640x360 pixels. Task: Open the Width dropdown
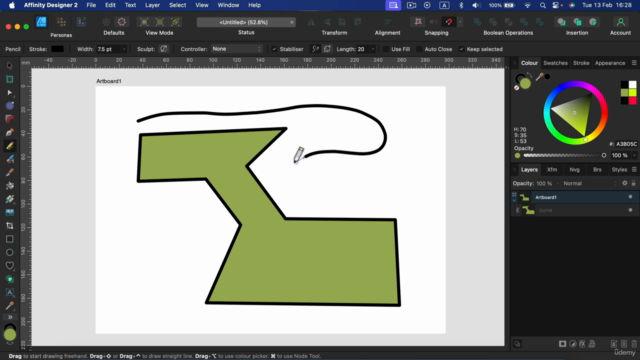[124, 49]
